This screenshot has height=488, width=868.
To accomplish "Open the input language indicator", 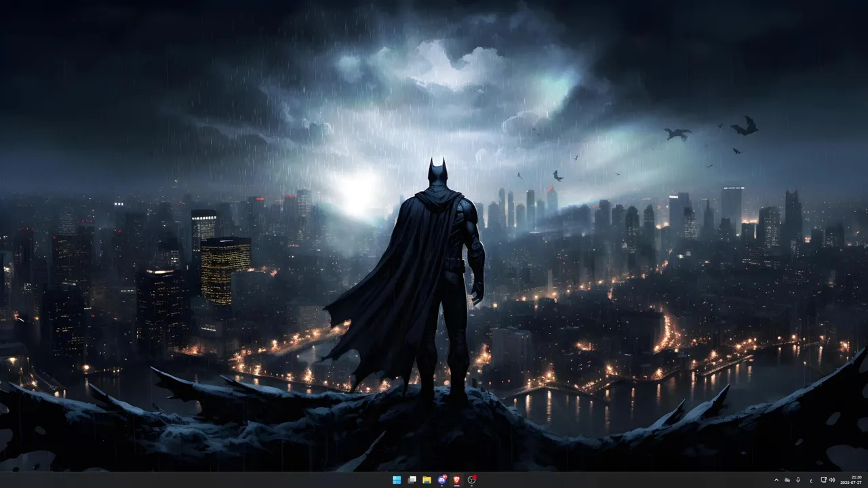I will coord(811,480).
